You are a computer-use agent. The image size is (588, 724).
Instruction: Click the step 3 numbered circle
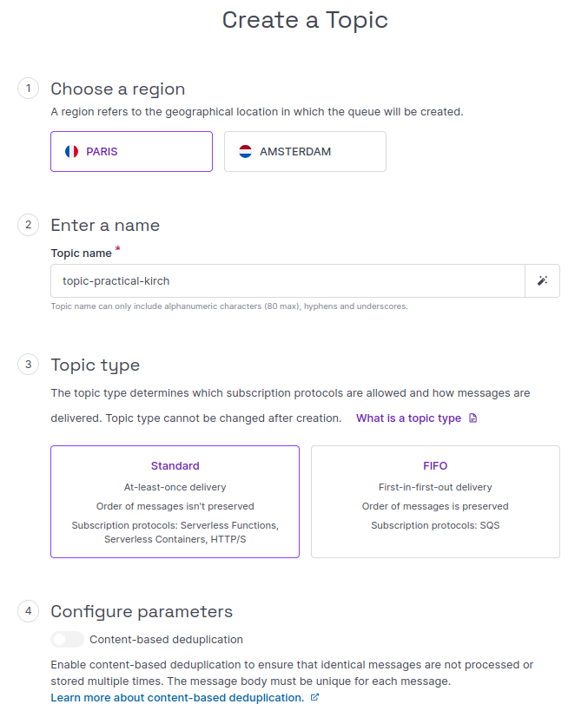[28, 365]
